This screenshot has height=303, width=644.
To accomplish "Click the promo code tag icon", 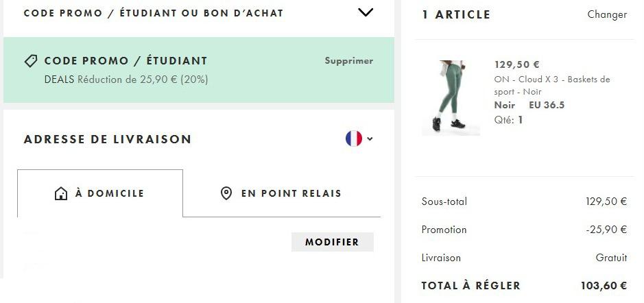I will click(31, 61).
